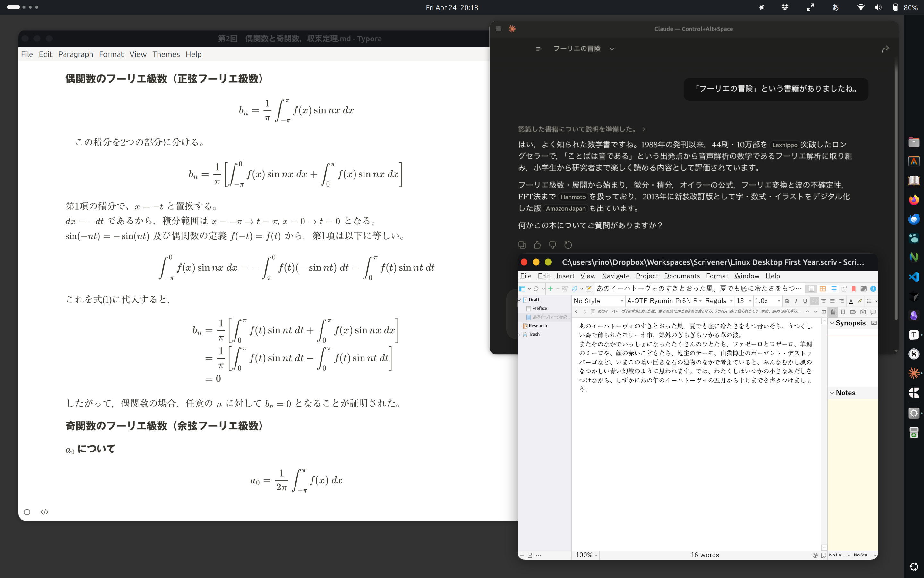
Task: Click Typora sidebar circle icon at bottom
Action: [27, 512]
